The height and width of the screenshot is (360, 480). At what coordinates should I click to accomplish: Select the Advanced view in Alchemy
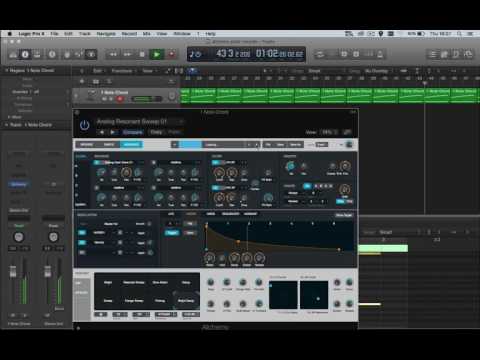131,144
